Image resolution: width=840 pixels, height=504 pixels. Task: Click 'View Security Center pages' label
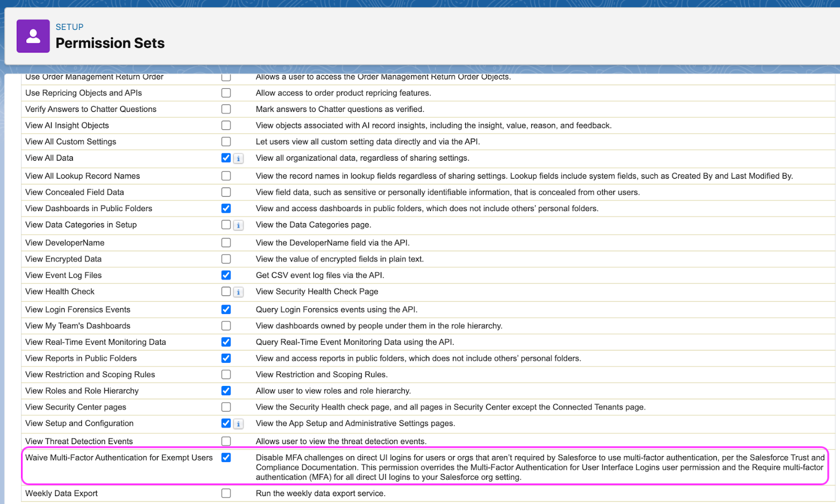[76, 407]
